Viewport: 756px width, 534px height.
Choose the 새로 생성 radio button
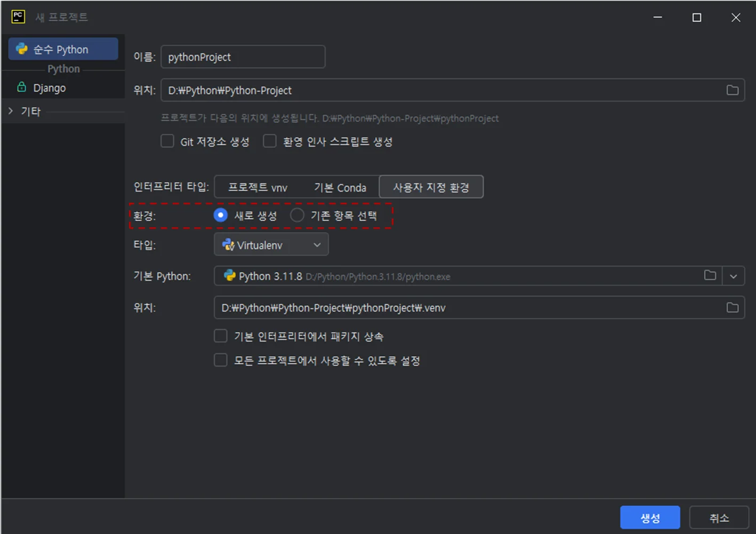[x=220, y=215]
